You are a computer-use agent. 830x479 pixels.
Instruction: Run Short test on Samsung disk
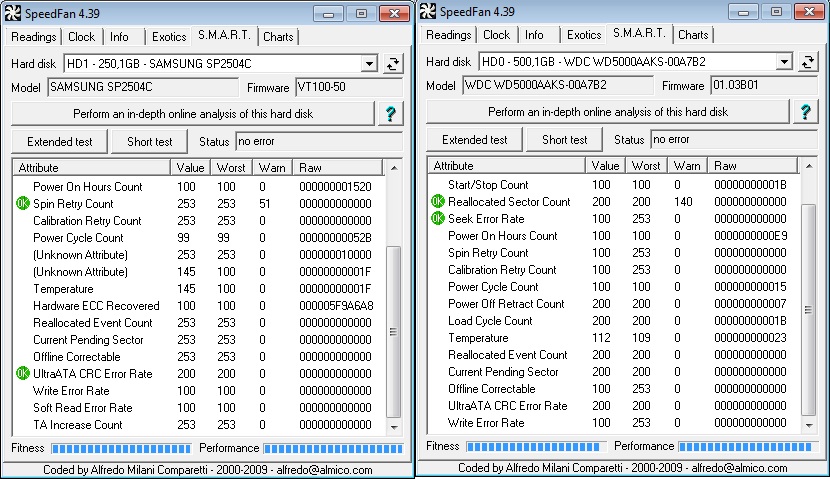150,142
